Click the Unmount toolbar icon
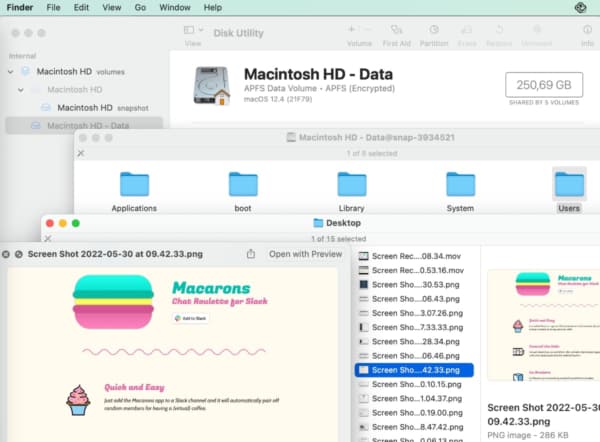 pos(537,29)
